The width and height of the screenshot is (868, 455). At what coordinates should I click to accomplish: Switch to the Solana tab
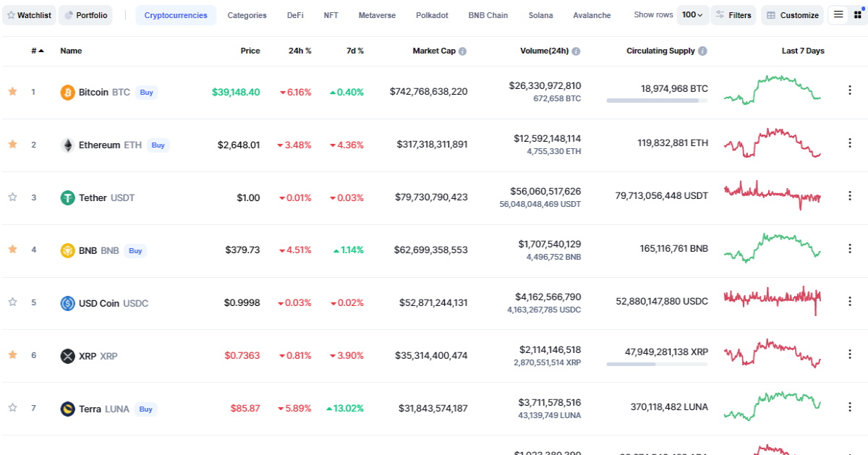point(540,15)
